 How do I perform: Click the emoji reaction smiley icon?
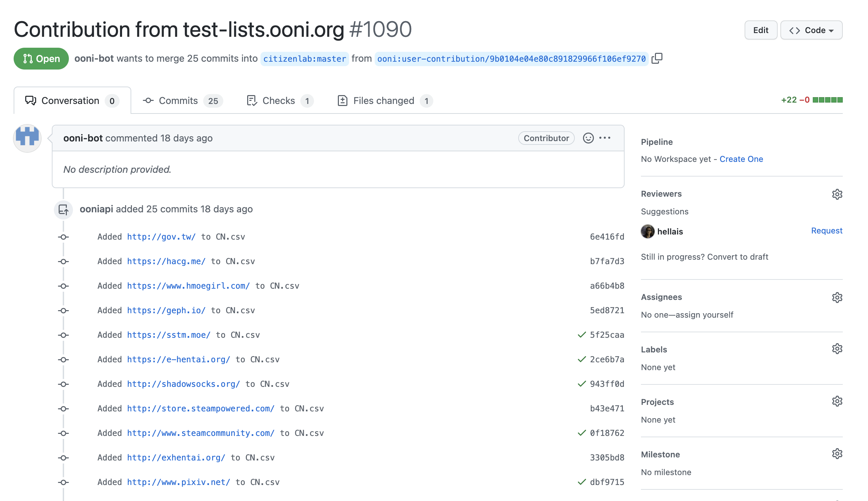[x=588, y=138]
